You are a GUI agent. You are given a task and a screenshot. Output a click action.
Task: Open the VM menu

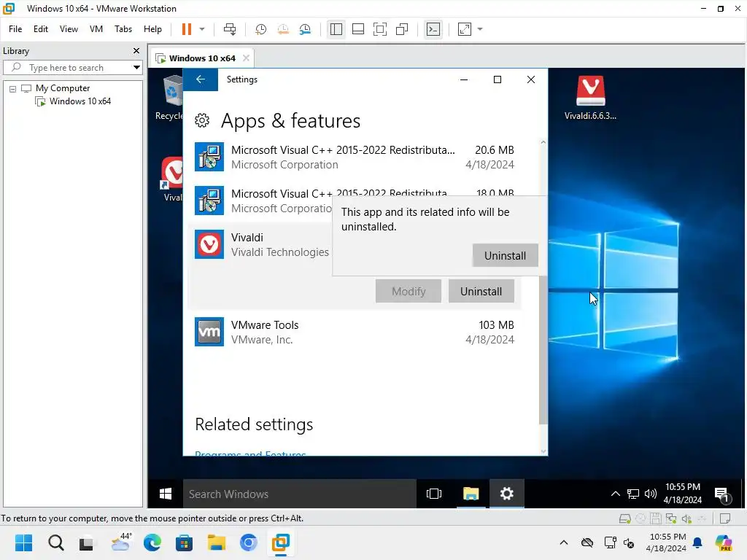coord(96,29)
